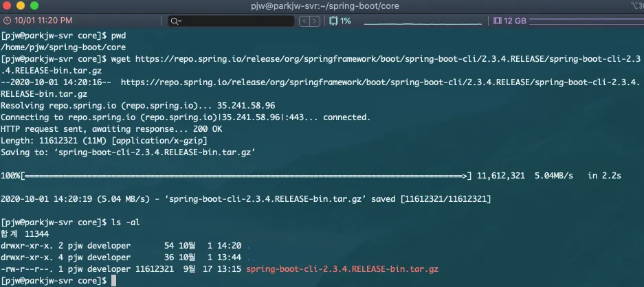Click the /home/pjw/spring-boot/core output line

click(x=63, y=47)
